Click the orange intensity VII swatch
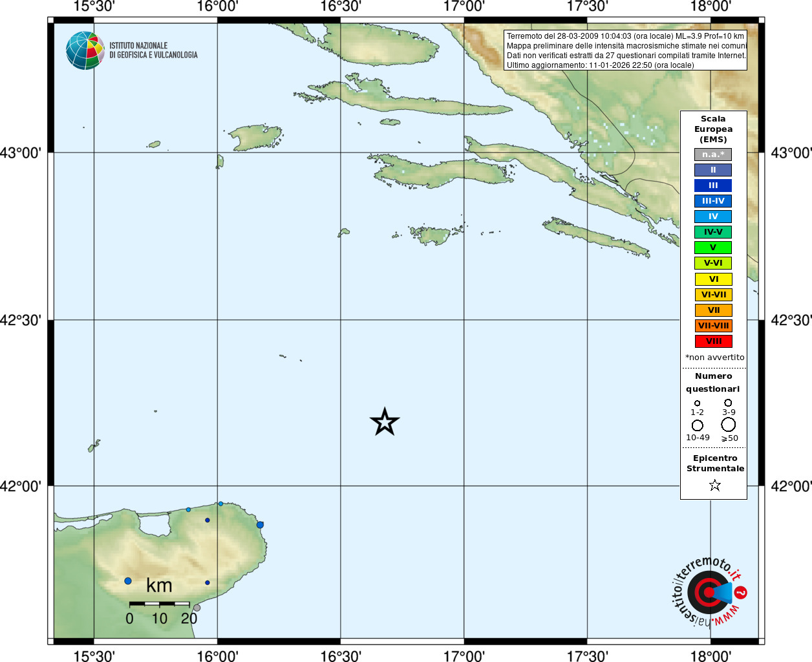Image resolution: width=812 pixels, height=662 pixels. pyautogui.click(x=713, y=310)
